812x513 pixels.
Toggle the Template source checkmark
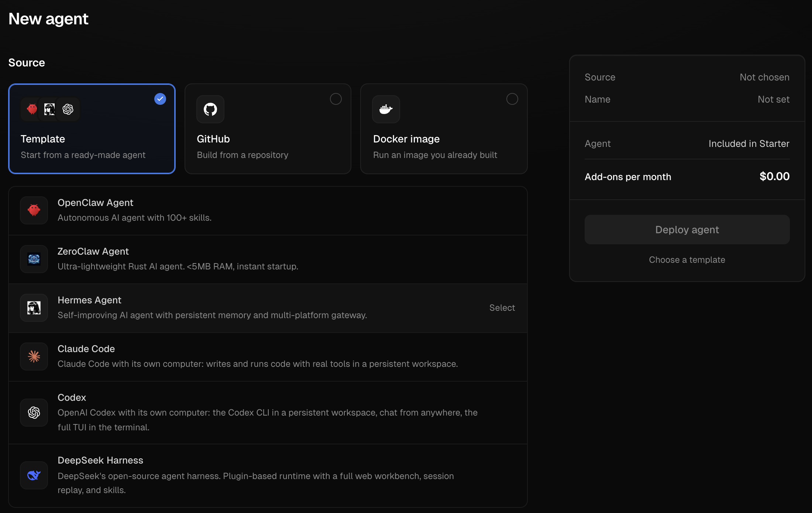point(160,99)
